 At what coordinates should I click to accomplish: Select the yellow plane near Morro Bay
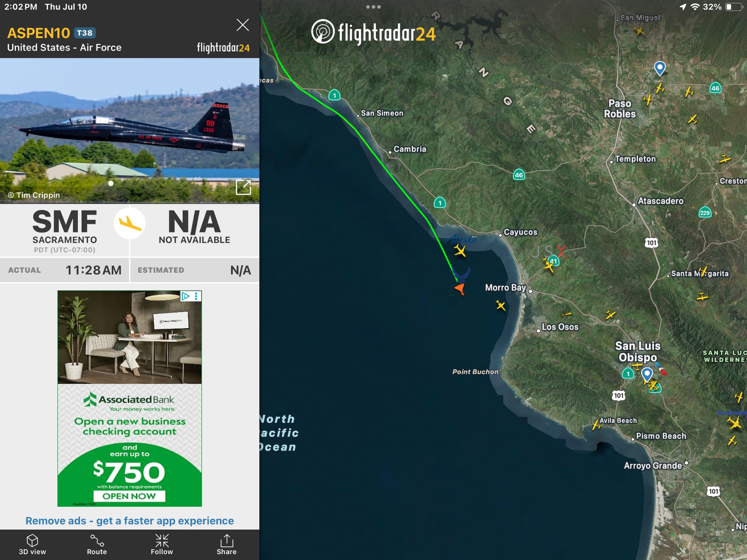click(501, 305)
